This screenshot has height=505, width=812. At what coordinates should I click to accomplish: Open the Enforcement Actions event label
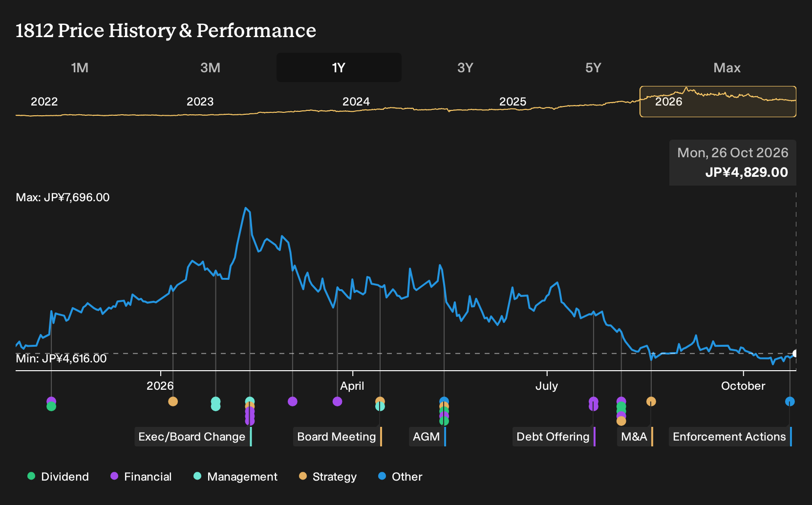tap(730, 437)
